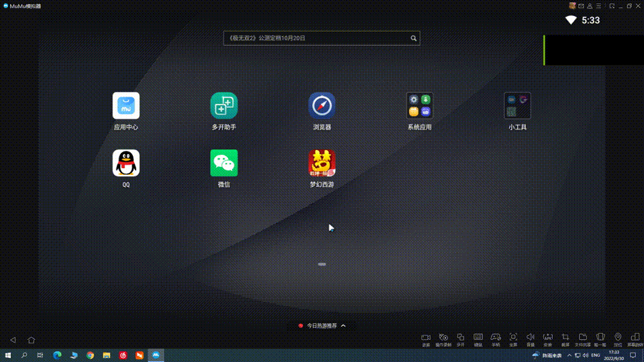Open the Windows Start menu
Image resolution: width=644 pixels, height=362 pixels.
pyautogui.click(x=7, y=355)
